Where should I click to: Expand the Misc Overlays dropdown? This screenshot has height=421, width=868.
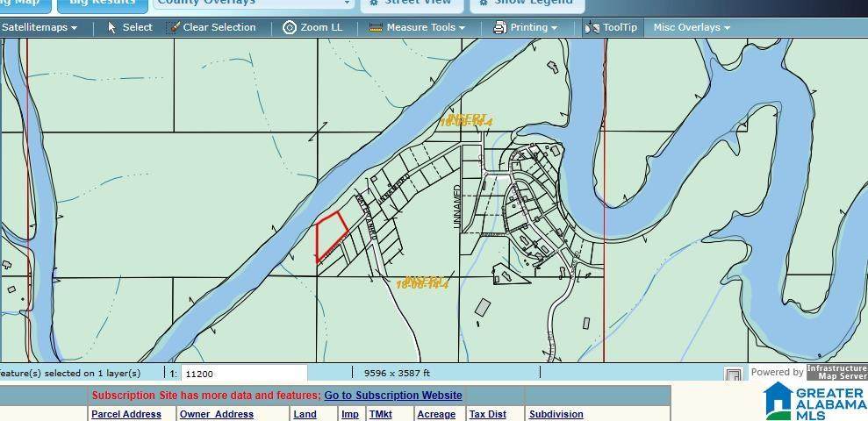coord(692,27)
